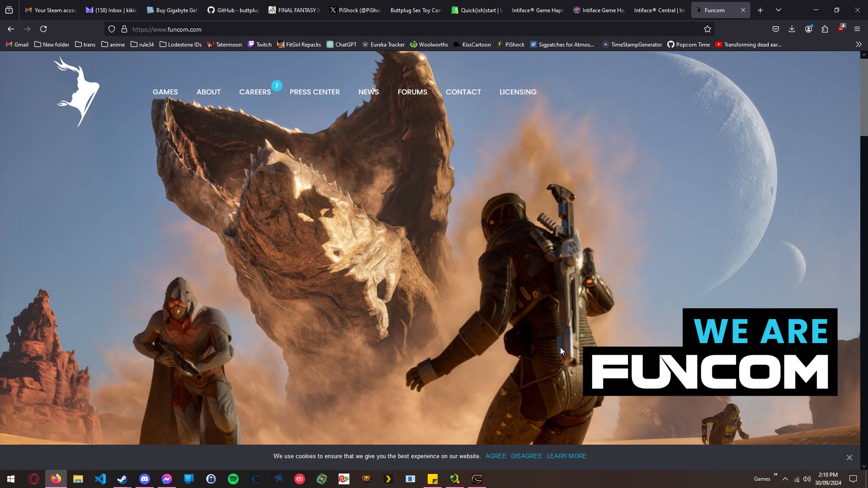Open the GAMES navigation menu
The height and width of the screenshot is (488, 868).
(x=165, y=92)
